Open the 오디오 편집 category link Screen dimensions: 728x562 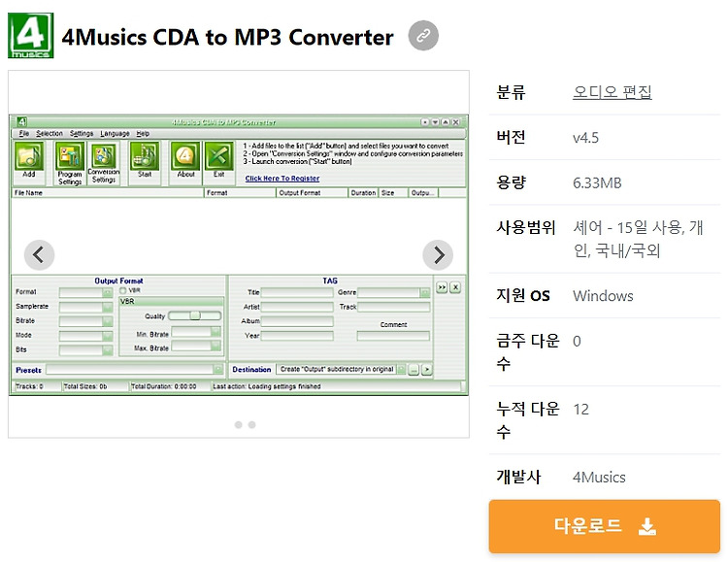coord(612,91)
